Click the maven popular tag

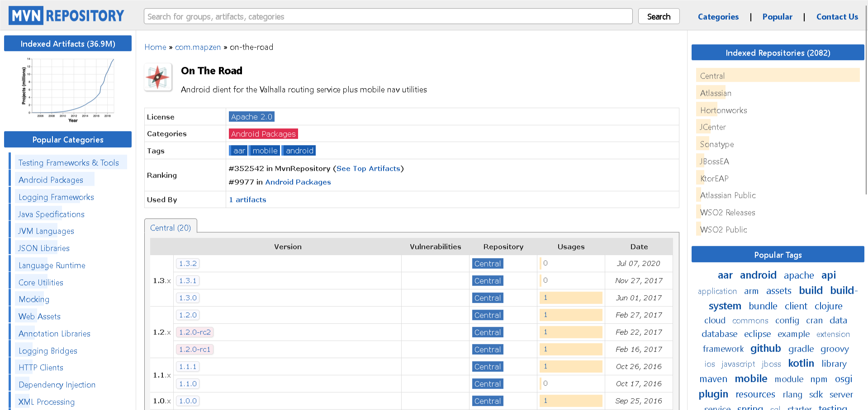tap(713, 379)
